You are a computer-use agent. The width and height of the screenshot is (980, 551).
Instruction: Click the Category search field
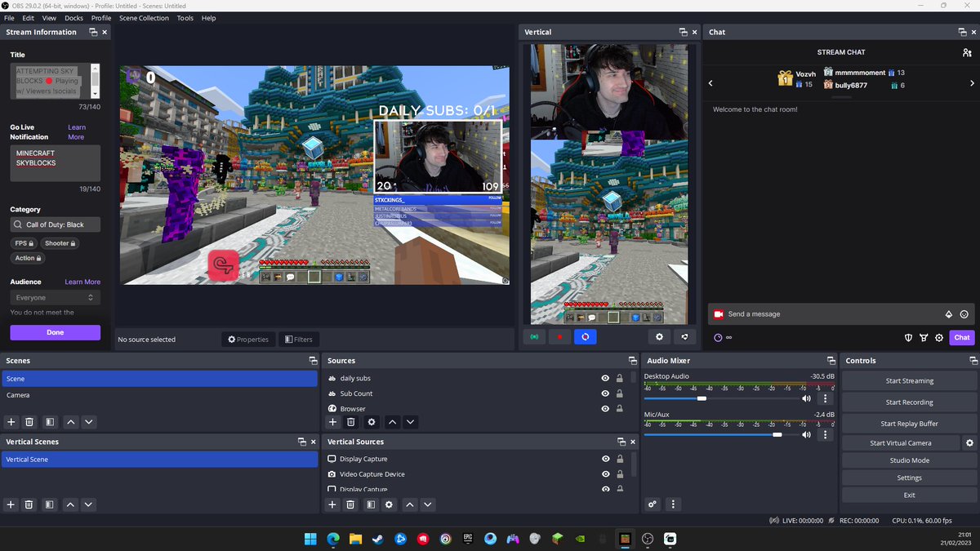tap(56, 224)
